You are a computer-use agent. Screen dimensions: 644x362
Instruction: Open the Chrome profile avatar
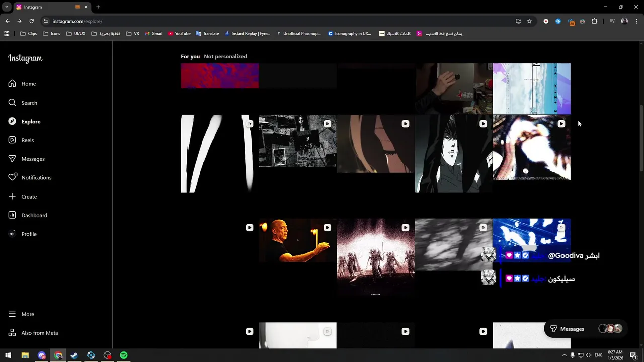pos(624,21)
